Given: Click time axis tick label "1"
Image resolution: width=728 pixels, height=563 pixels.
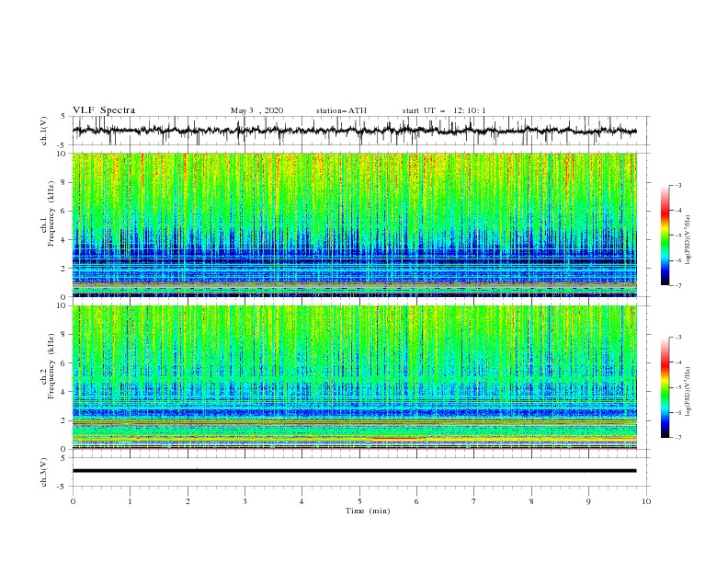Looking at the screenshot, I should (x=130, y=501).
